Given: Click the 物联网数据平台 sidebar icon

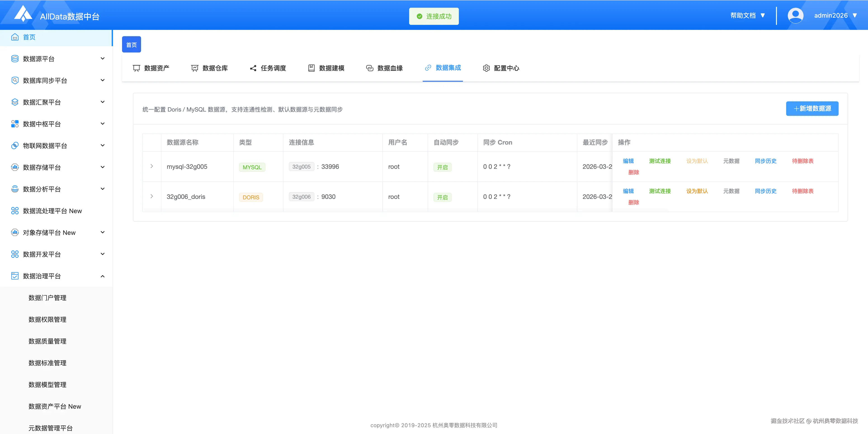Looking at the screenshot, I should (15, 146).
